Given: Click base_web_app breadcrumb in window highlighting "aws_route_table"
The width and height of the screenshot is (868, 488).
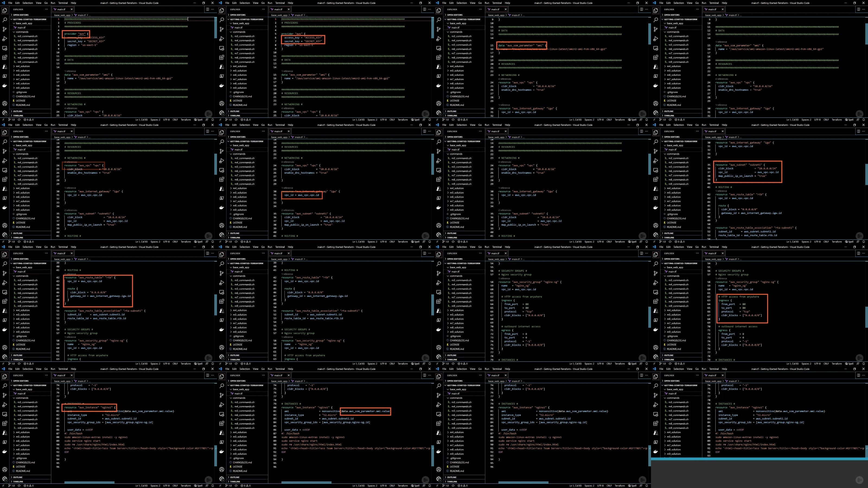Looking at the screenshot, I should pyautogui.click(x=62, y=259).
